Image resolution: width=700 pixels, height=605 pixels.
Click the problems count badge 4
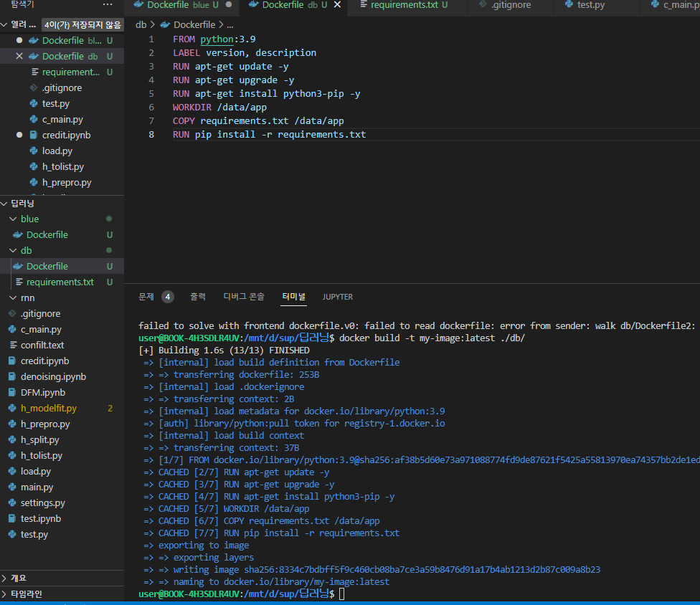coord(168,297)
